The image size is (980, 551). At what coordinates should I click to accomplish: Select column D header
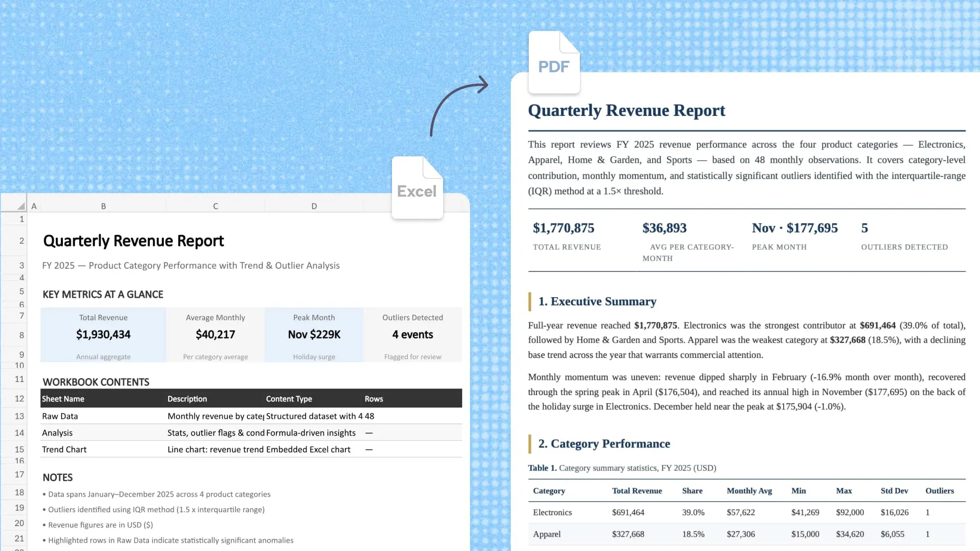pos(314,206)
